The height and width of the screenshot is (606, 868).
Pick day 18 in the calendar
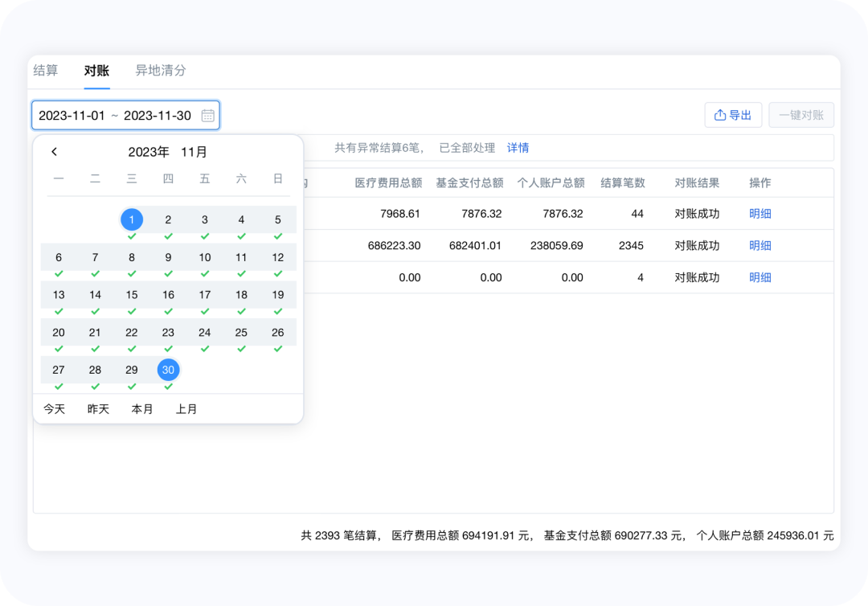pyautogui.click(x=241, y=295)
